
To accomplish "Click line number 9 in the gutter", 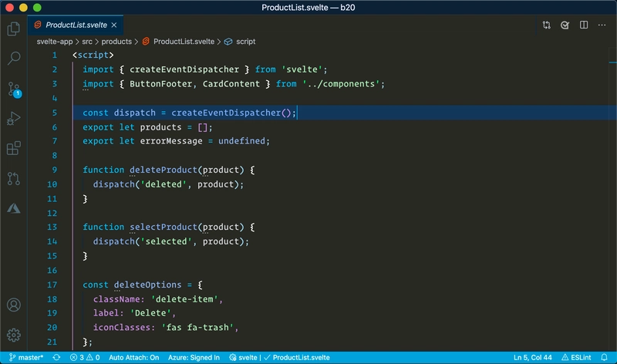I will (54, 170).
